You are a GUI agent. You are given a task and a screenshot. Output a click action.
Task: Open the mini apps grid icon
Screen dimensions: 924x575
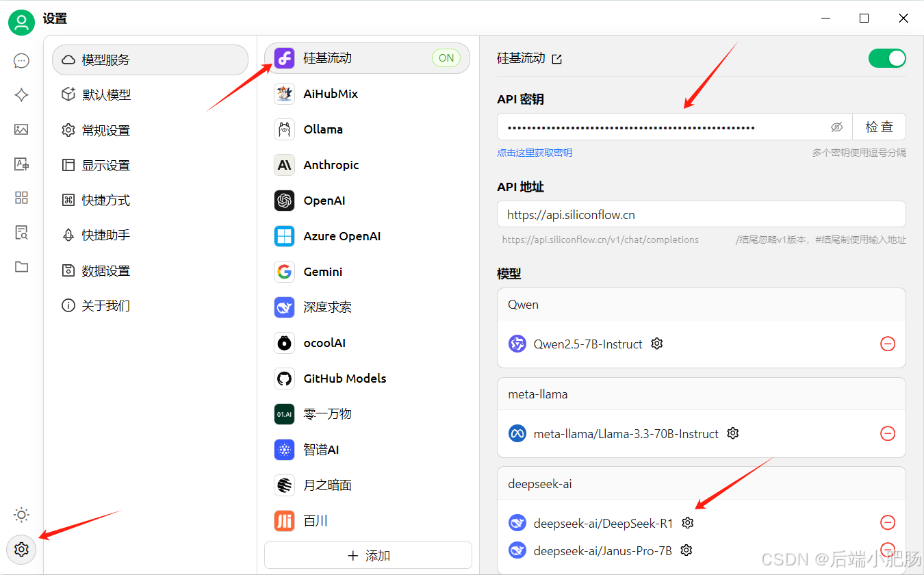click(21, 198)
